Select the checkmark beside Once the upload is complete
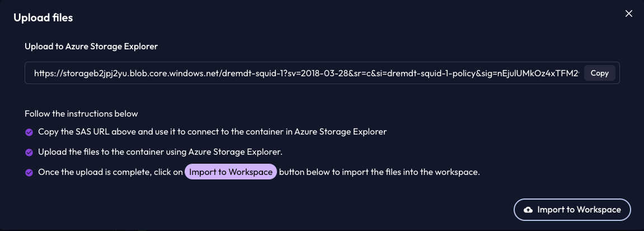This screenshot has height=231, width=644. click(29, 173)
